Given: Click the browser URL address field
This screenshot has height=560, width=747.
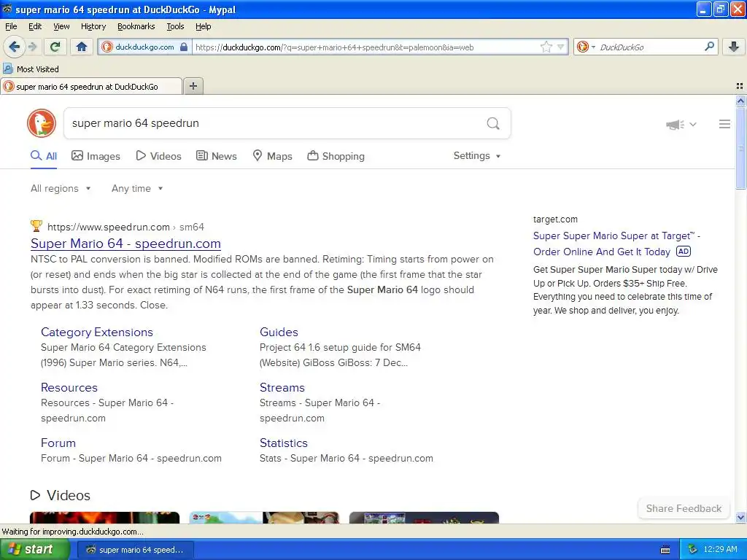Looking at the screenshot, I should coord(365,47).
